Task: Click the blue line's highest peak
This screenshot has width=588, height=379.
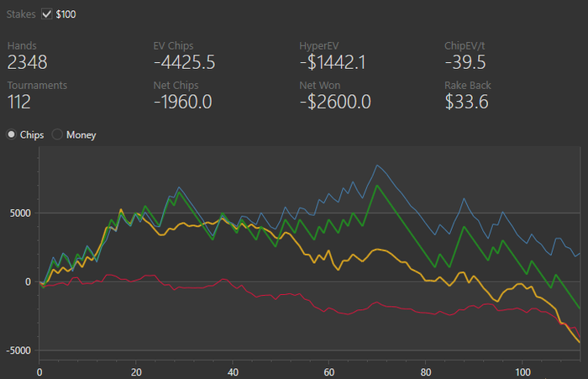Action: (x=377, y=166)
